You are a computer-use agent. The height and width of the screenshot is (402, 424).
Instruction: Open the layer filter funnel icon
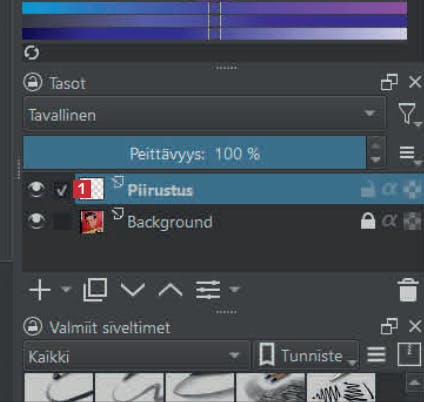[407, 114]
